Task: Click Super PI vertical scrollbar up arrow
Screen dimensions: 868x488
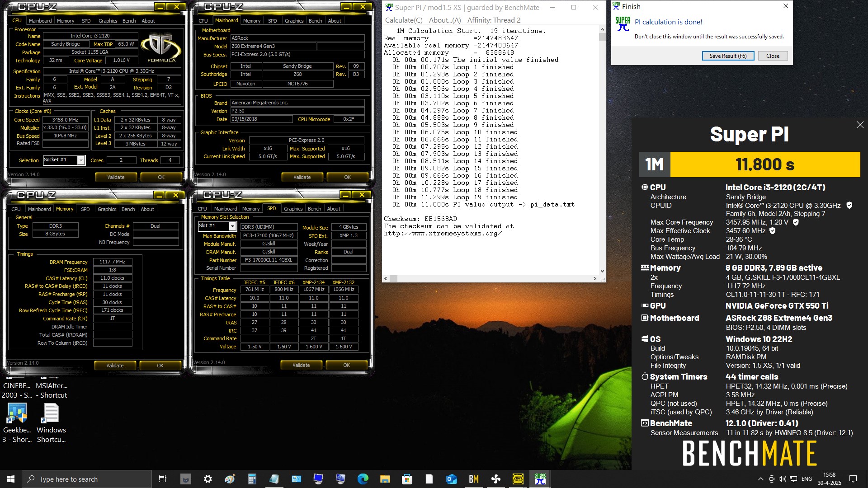Action: 602,29
